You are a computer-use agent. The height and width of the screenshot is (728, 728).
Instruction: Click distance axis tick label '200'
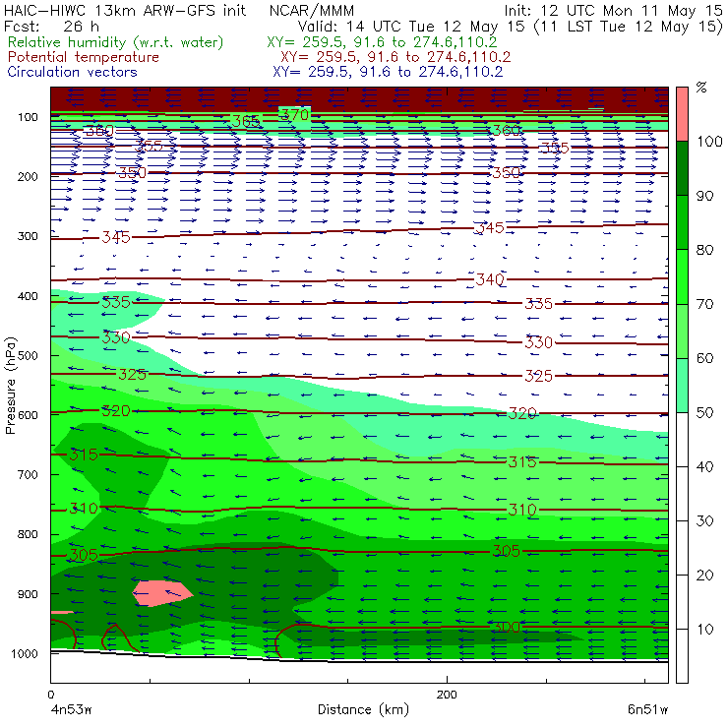coord(447,695)
